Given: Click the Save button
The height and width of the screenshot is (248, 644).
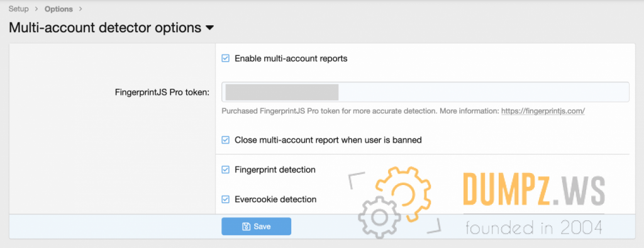Looking at the screenshot, I should point(257,227).
